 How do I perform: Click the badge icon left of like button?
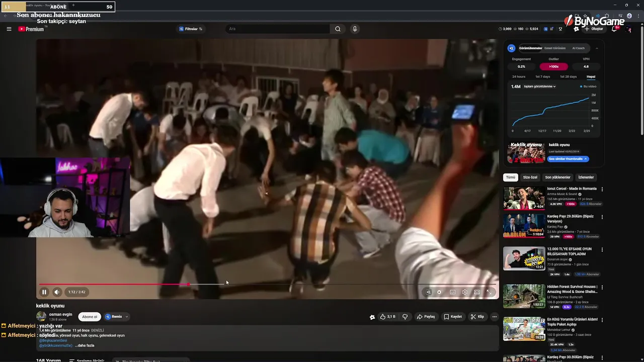372,317
